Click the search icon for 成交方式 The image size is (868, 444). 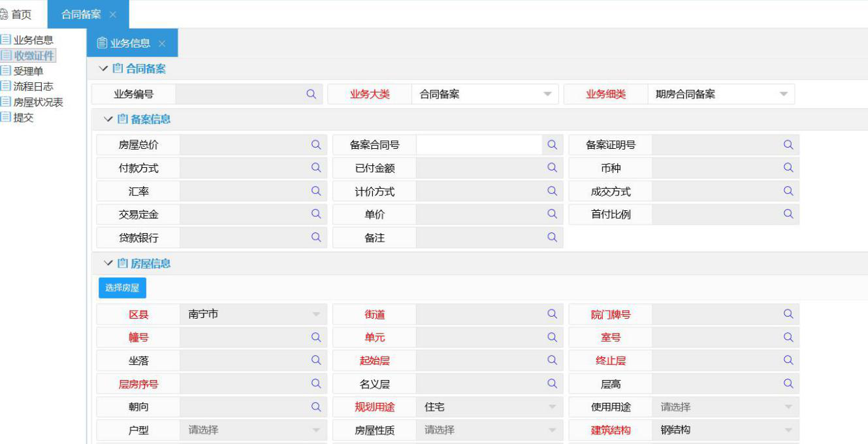[x=788, y=191]
